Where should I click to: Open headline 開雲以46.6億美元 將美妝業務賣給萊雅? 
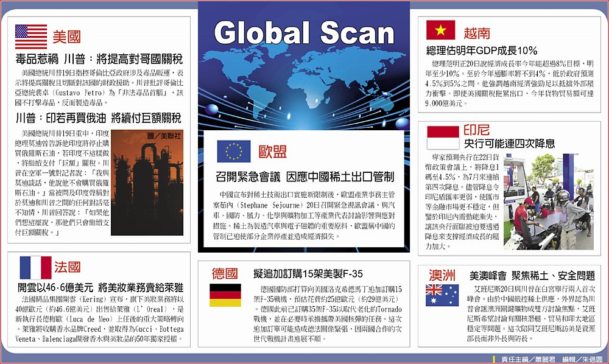pos(100,287)
